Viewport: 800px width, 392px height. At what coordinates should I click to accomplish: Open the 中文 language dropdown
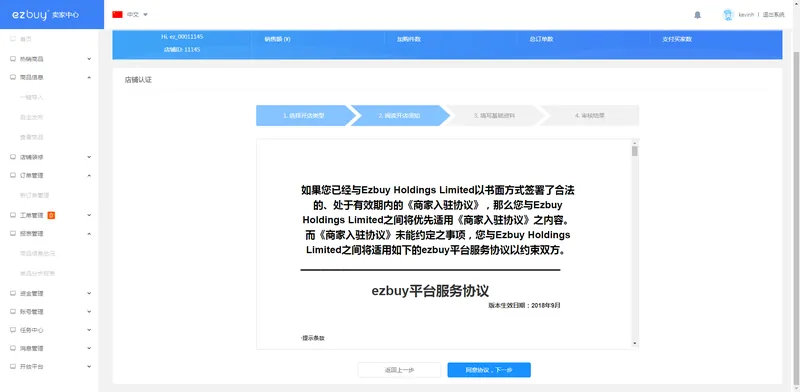point(137,15)
